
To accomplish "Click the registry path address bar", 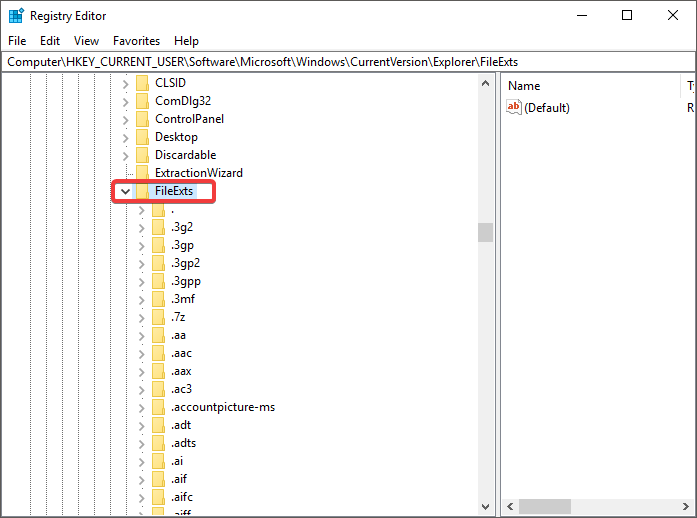I will pyautogui.click(x=348, y=62).
